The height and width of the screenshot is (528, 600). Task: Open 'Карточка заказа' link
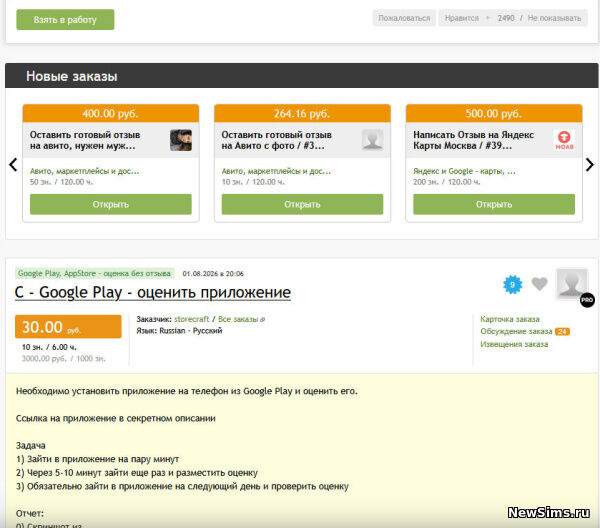point(510,319)
